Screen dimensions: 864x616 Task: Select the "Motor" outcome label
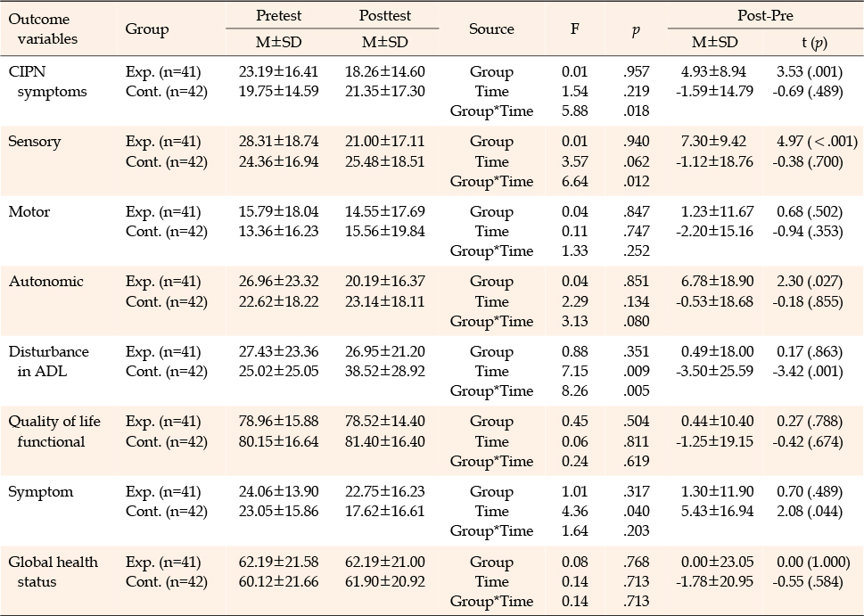tap(29, 212)
